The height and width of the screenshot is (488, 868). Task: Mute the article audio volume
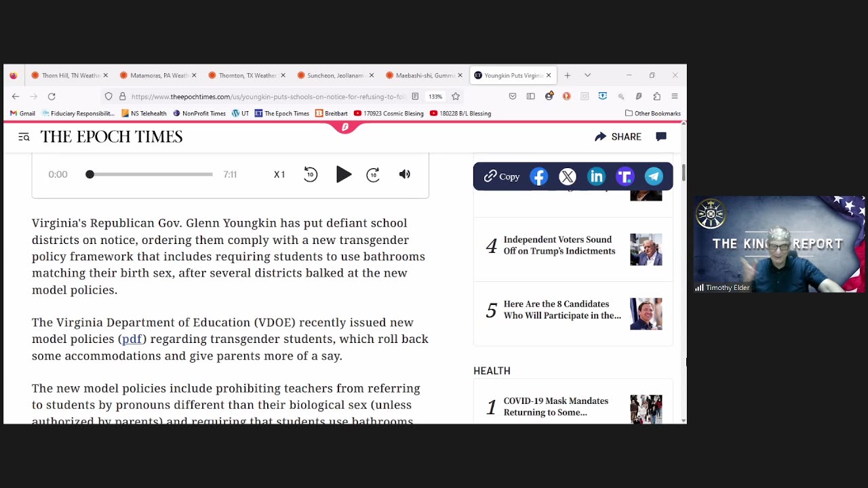click(x=405, y=174)
